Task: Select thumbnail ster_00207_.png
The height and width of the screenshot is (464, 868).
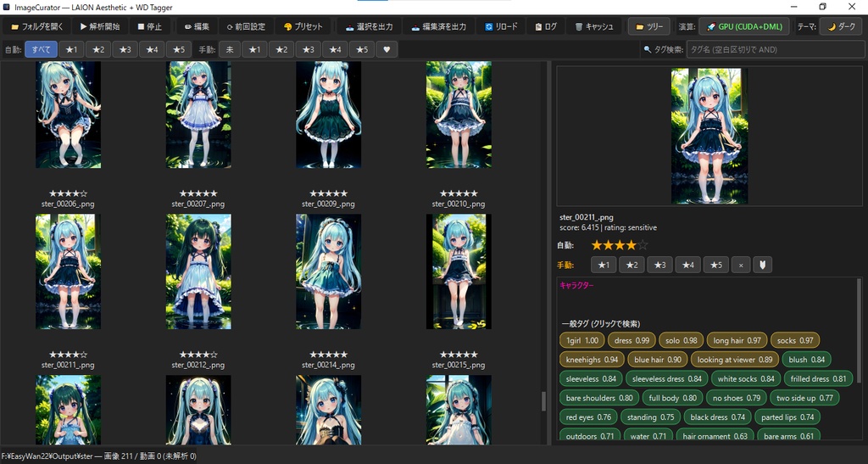Action: click(x=198, y=115)
